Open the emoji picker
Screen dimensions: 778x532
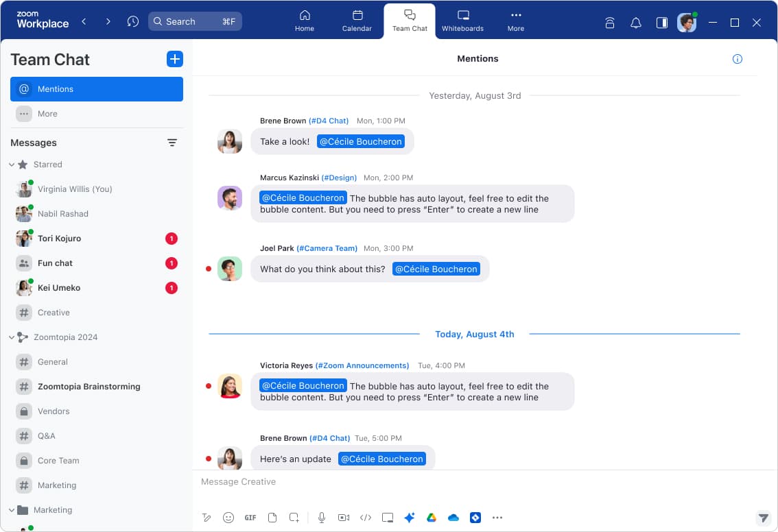[228, 518]
